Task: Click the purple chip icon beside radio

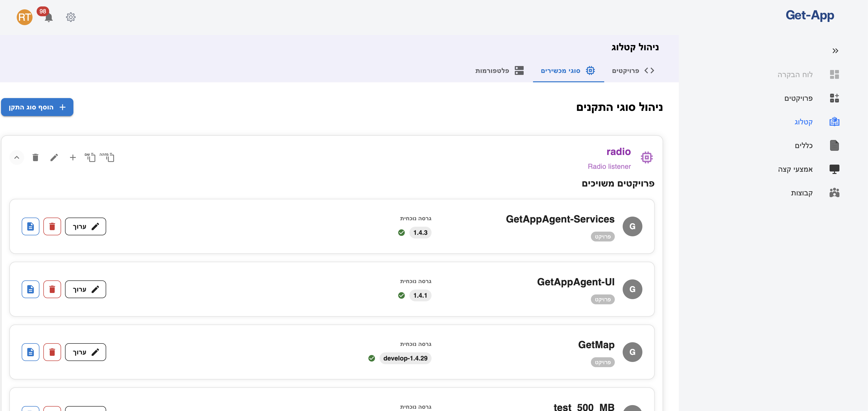Action: coord(647,157)
